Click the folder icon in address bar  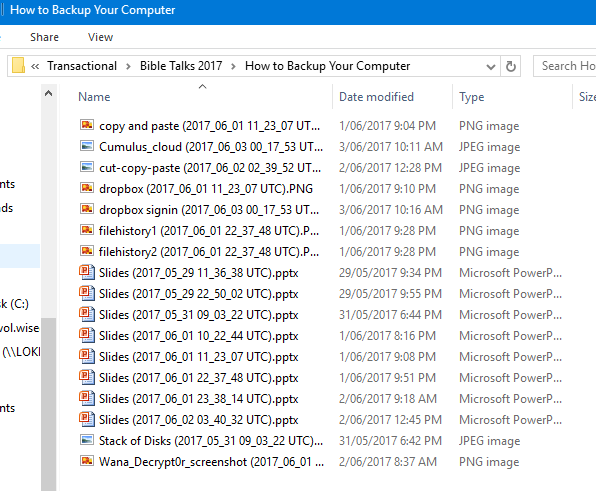point(18,65)
